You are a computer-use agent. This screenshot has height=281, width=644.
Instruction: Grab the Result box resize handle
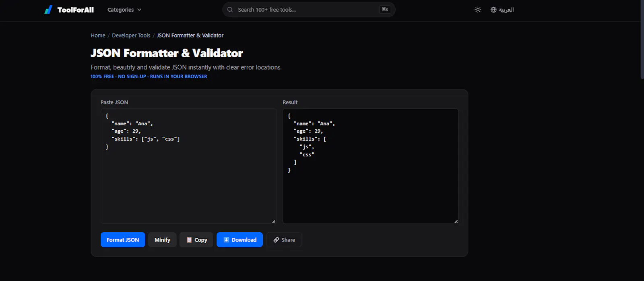coord(456,221)
